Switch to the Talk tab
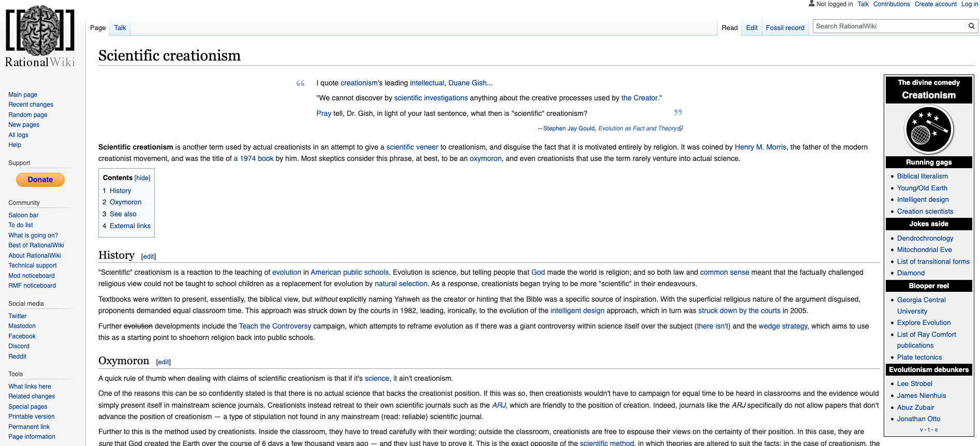Viewport: 980px width, 446px height. pos(120,28)
